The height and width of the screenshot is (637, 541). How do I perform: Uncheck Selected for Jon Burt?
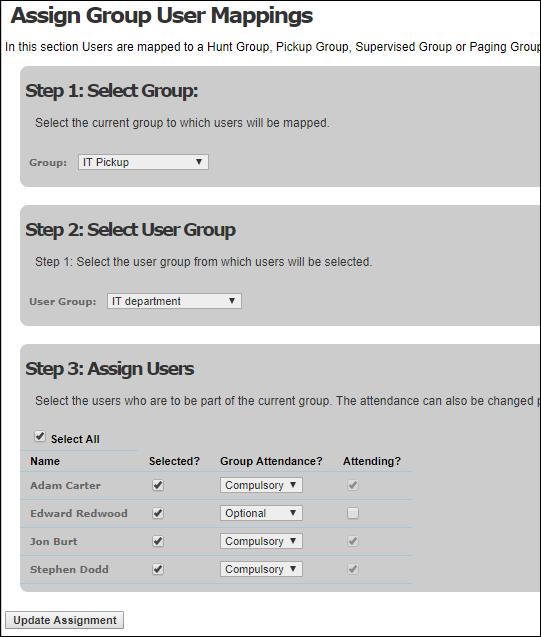click(x=158, y=541)
